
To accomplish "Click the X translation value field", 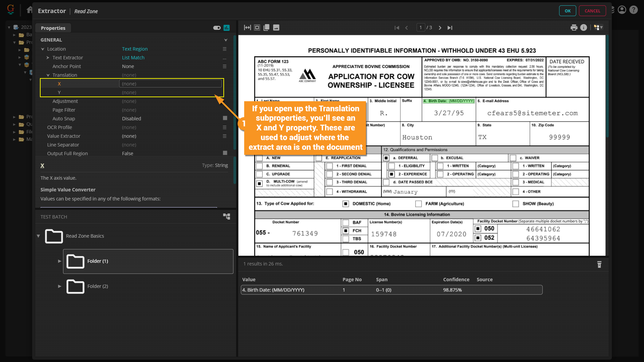I will tap(170, 84).
